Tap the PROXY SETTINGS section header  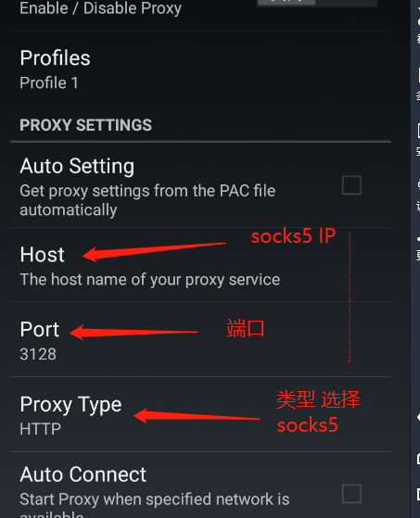click(85, 125)
